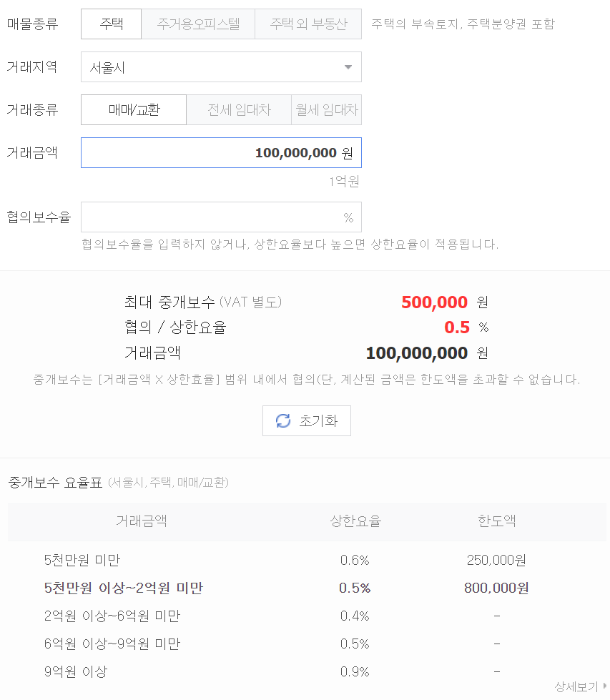Click the 0.4% rate cell
This screenshot has height=700, width=610.
(x=355, y=616)
